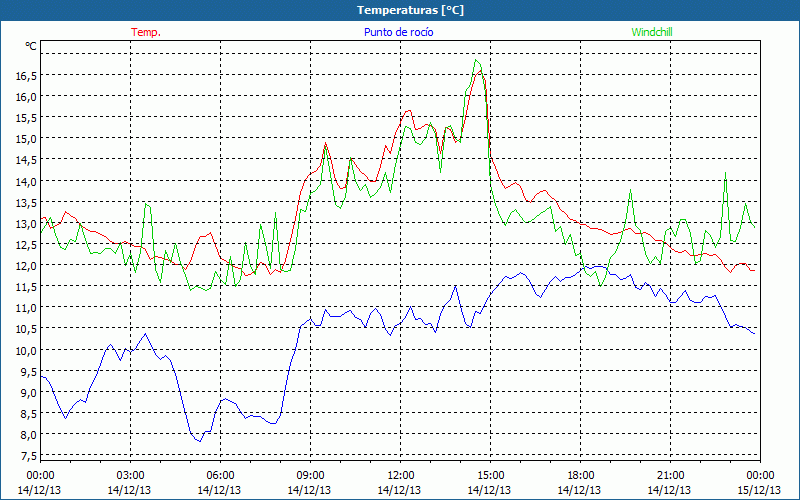
Task: Click the 15/12/13 date label
Action: click(761, 490)
